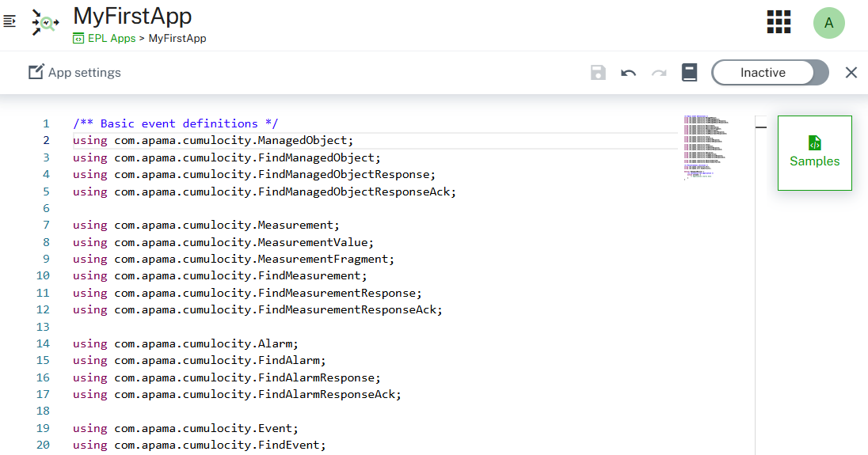Click the Apama analytics app logo
The image size is (868, 455).
tap(45, 23)
